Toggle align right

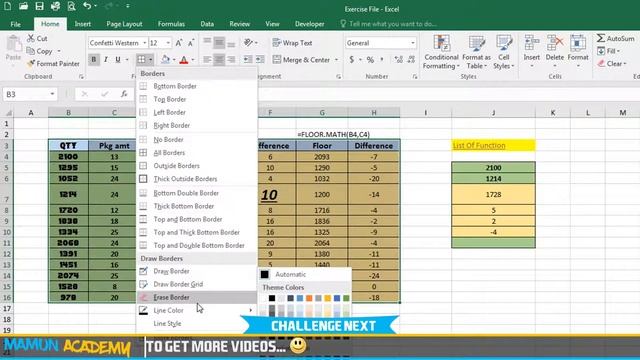(231, 60)
